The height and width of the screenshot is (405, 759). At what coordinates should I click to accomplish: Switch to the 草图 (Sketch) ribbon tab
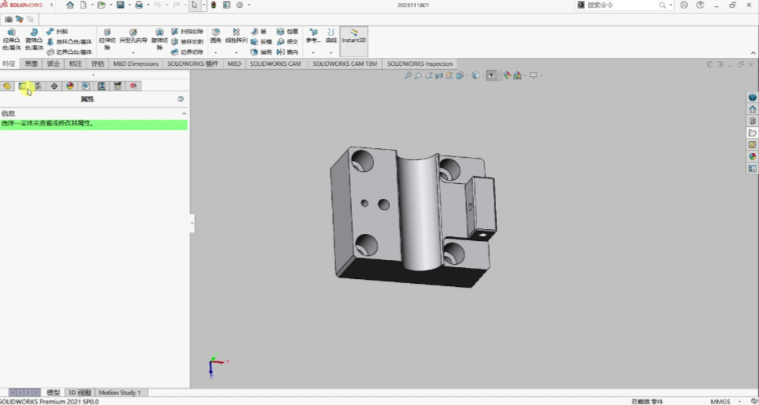pyautogui.click(x=31, y=63)
